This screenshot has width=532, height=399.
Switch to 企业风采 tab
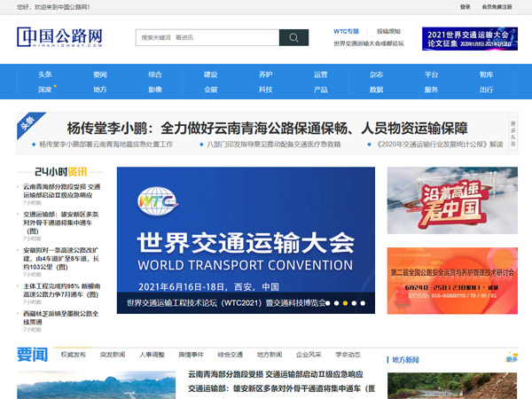tap(309, 355)
